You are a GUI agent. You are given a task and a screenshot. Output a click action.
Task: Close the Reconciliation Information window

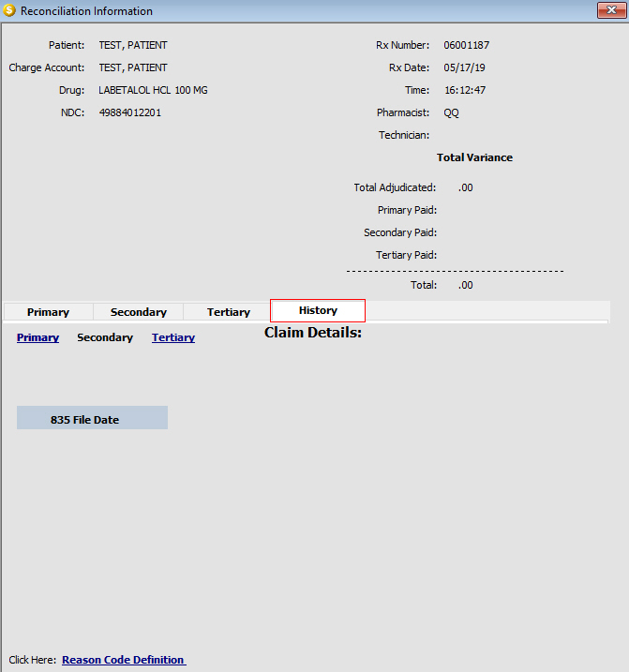[x=610, y=10]
